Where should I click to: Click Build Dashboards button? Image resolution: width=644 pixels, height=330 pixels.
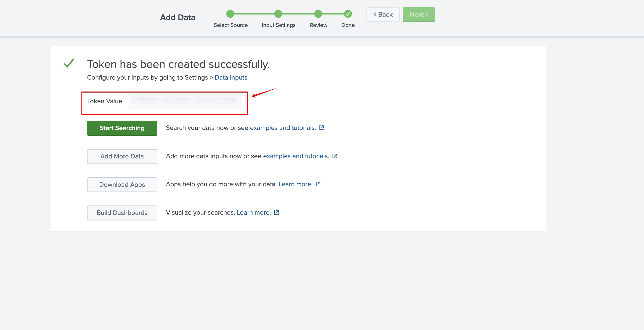(122, 213)
